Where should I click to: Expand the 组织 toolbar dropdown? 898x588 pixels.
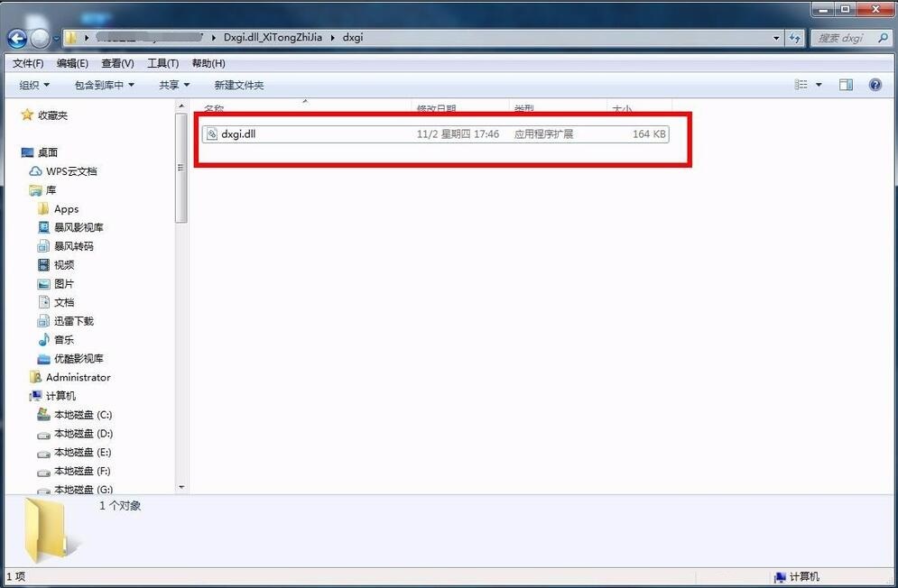pos(34,86)
